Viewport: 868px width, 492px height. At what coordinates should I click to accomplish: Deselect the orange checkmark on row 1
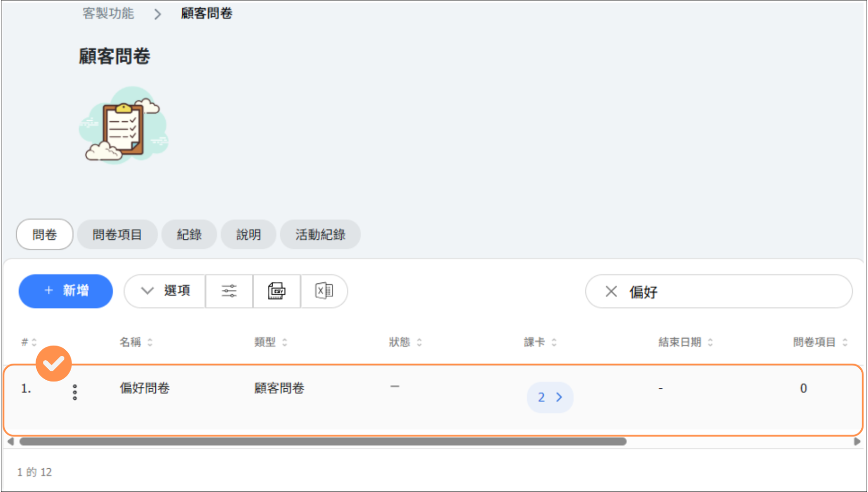54,364
